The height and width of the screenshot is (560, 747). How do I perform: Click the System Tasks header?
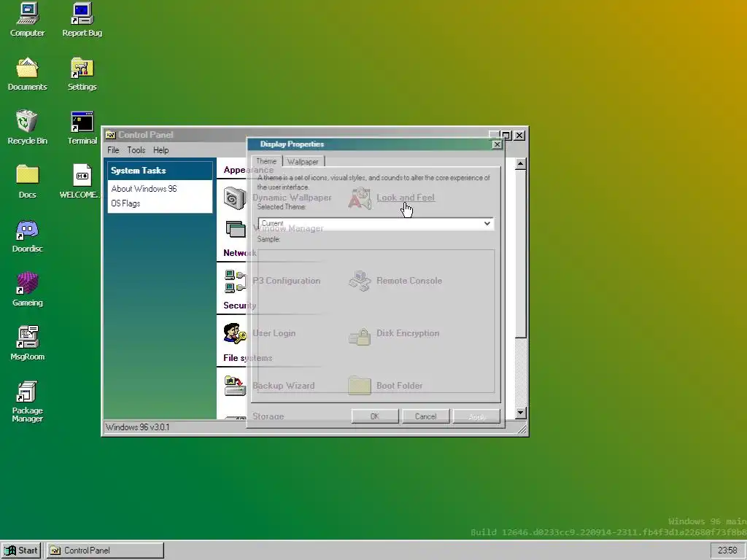click(x=160, y=171)
